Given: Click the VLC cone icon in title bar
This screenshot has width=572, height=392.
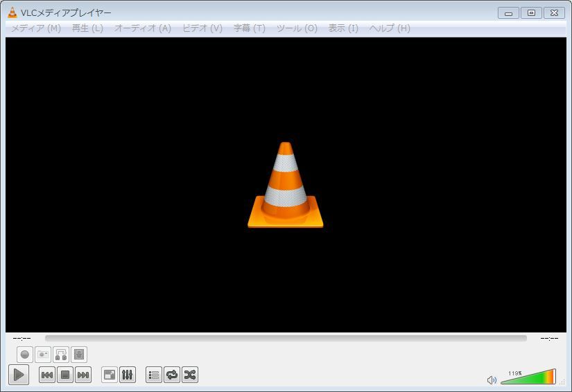Looking at the screenshot, I should (12, 12).
